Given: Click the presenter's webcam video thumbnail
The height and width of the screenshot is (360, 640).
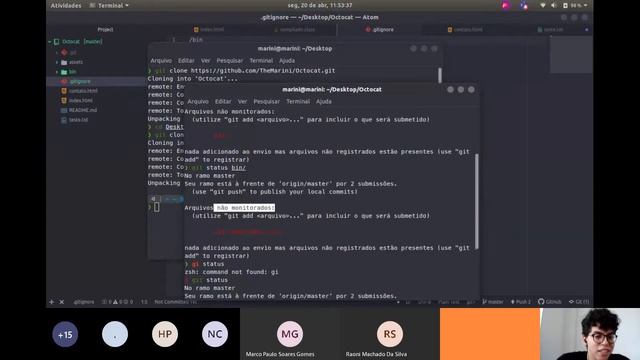Looking at the screenshot, I should (590, 334).
